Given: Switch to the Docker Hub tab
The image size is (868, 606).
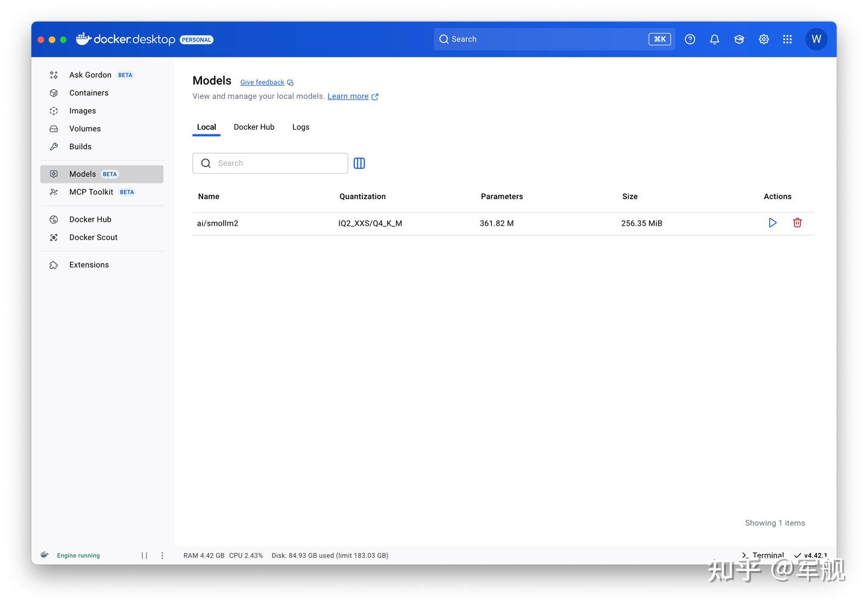Looking at the screenshot, I should 254,127.
